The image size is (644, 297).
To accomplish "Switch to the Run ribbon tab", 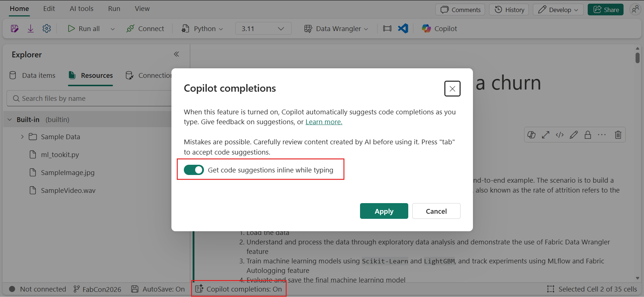I will (114, 9).
